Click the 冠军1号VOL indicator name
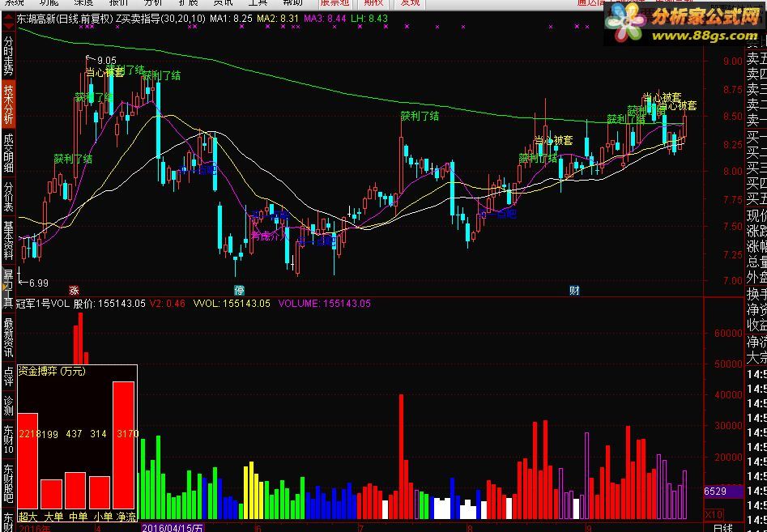Screen dimensions: 767x532 coord(43,304)
